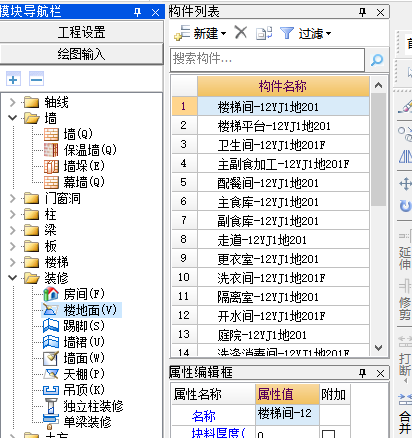Select 墙裙(U) dado item
This screenshot has height=438, width=412.
click(x=74, y=342)
